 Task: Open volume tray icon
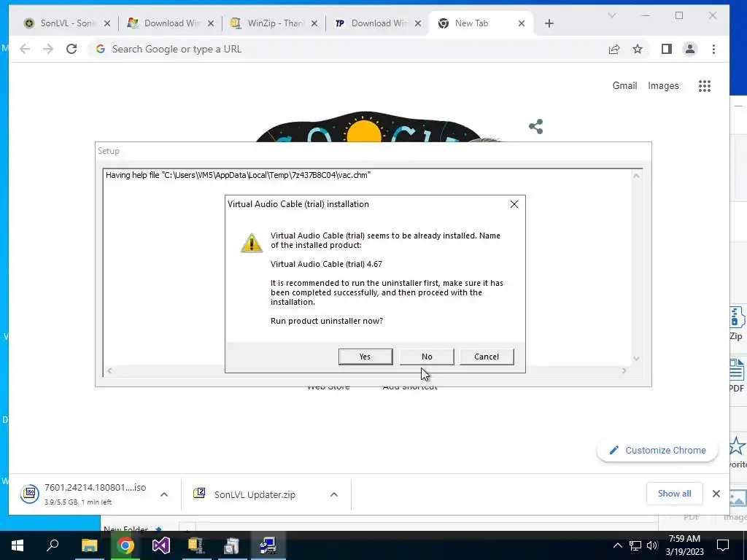652,545
